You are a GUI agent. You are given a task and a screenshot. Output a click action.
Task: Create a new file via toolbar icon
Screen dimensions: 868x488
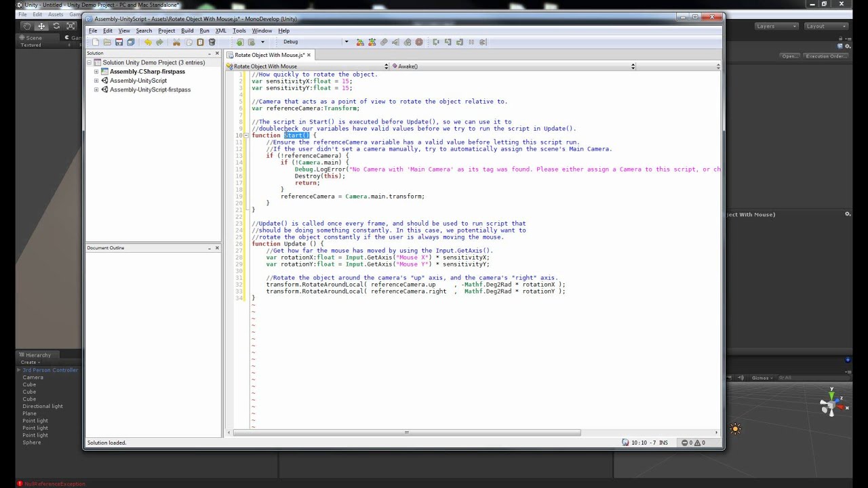click(95, 42)
